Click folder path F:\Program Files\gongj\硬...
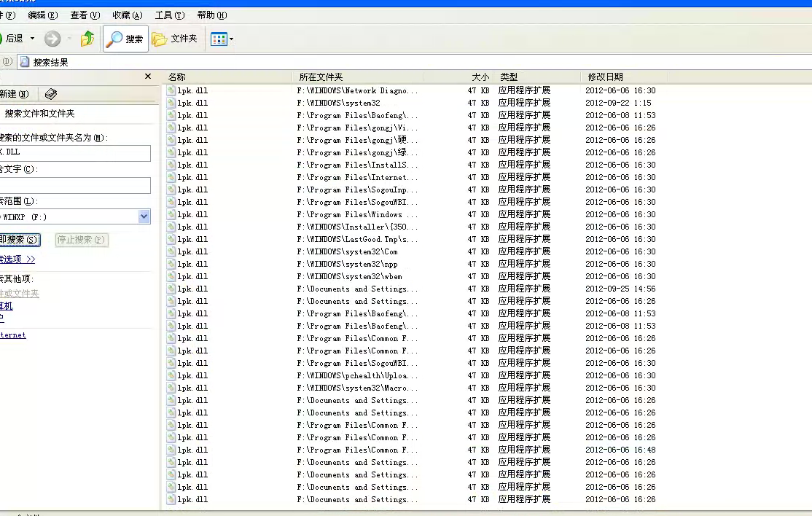This screenshot has height=516, width=812. point(357,140)
